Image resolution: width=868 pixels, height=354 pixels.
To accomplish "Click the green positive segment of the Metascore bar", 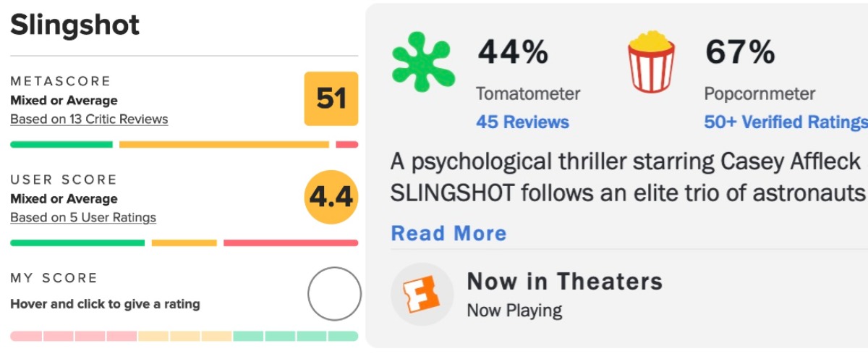I will (61, 145).
